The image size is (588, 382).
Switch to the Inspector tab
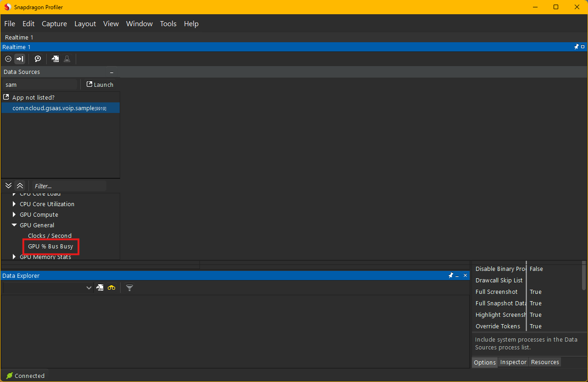[513, 362]
